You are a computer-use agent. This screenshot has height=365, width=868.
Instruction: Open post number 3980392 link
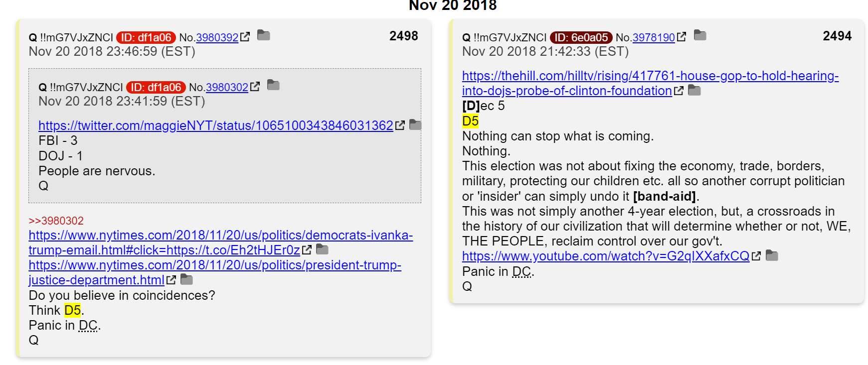point(217,37)
